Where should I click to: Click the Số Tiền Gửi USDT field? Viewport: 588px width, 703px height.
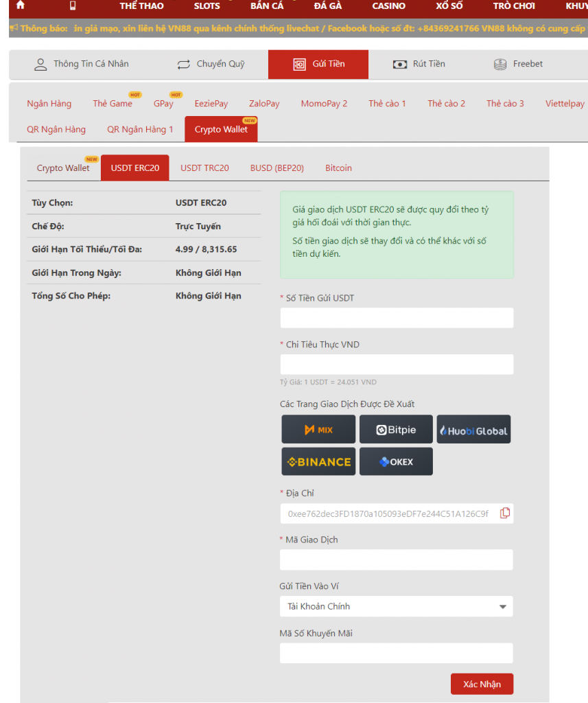point(397,317)
